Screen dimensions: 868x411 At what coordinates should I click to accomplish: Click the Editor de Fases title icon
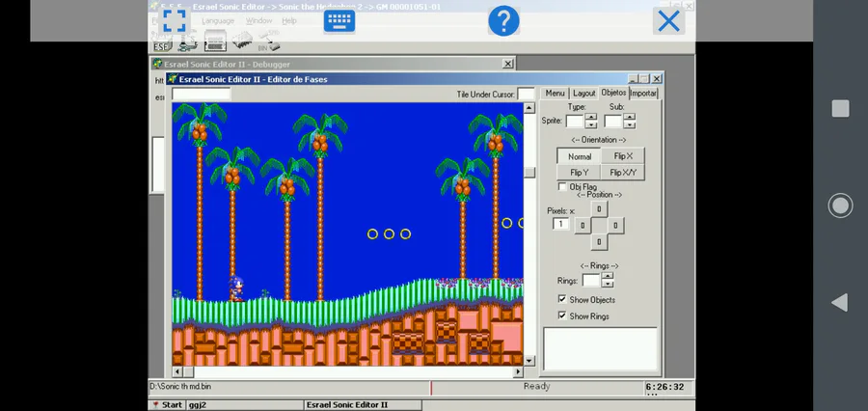pyautogui.click(x=173, y=79)
